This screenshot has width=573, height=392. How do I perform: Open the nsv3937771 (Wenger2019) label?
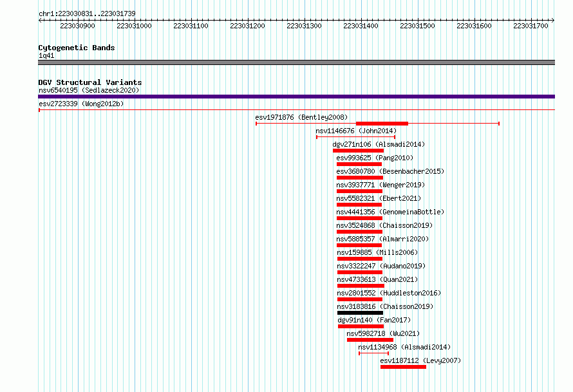tap(380, 185)
